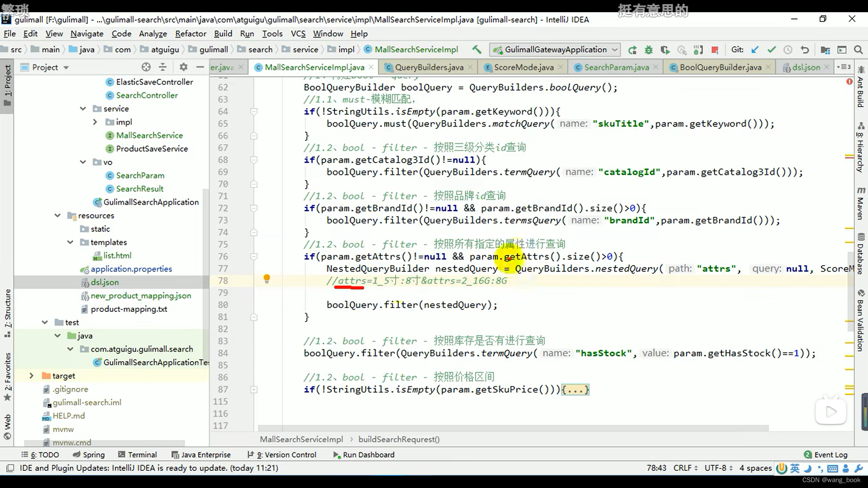Viewport: 868px width, 488px height.
Task: Open the Structure tool window
Action: pyautogui.click(x=7, y=313)
